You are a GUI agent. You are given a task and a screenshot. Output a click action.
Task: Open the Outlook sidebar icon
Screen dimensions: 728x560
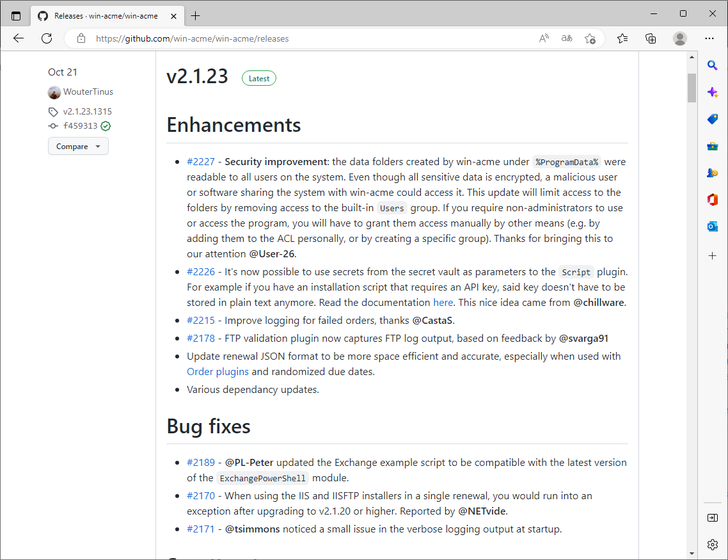[x=712, y=227]
